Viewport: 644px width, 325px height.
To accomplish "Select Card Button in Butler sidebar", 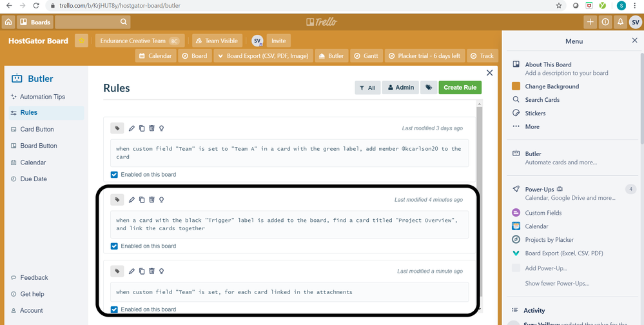I will click(x=37, y=129).
